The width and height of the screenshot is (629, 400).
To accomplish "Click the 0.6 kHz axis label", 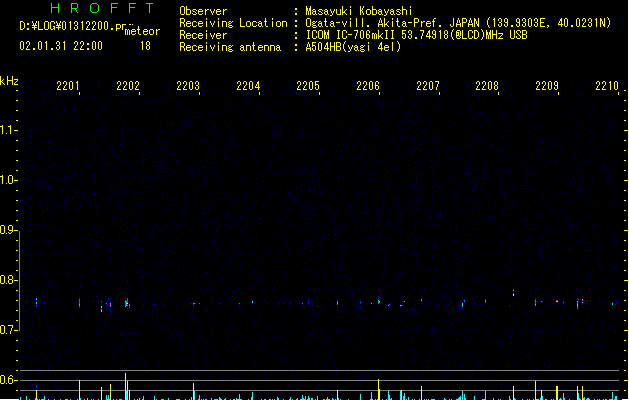I will [x=8, y=380].
